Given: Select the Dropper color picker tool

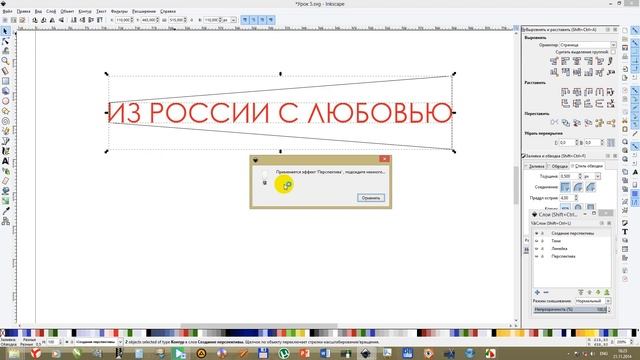Looking at the screenshot, I should (5, 211).
